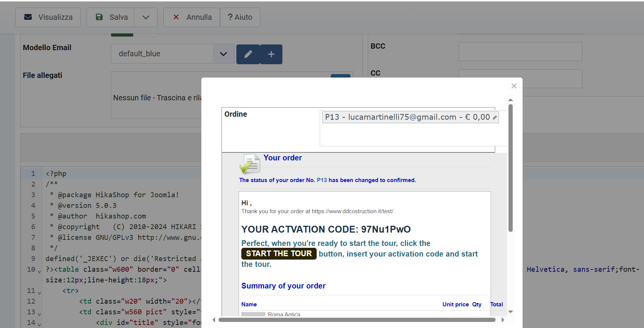Close the order preview popup
Screen dimensions: 644x328
[x=514, y=86]
